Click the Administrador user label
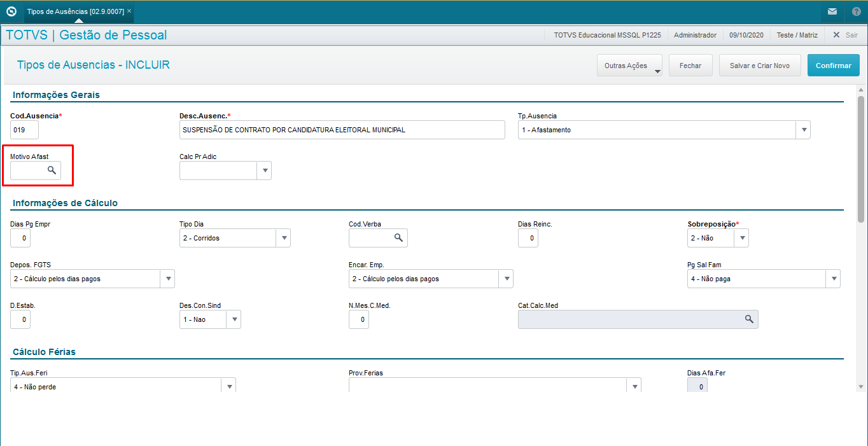Screen dimensions: 868x446 (x=695, y=35)
